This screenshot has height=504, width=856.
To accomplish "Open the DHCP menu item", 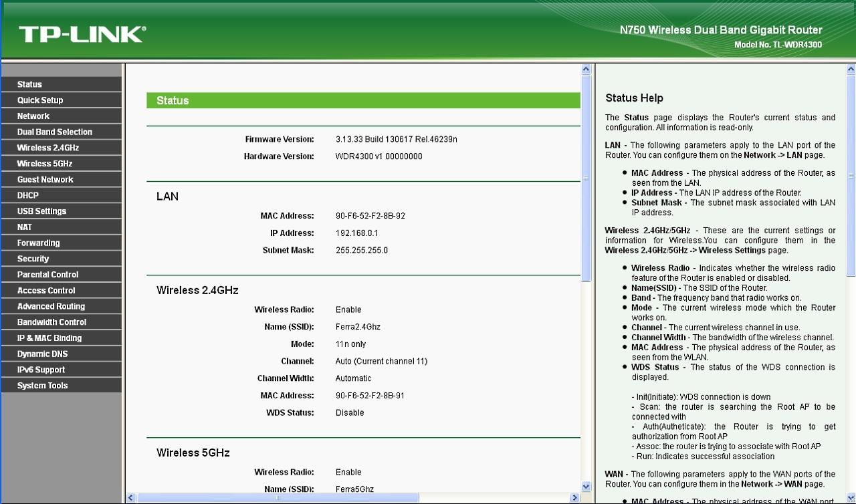I will coord(28,195).
